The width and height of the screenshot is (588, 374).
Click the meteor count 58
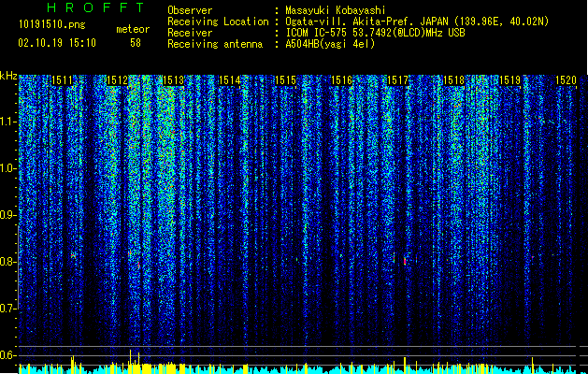click(x=136, y=43)
